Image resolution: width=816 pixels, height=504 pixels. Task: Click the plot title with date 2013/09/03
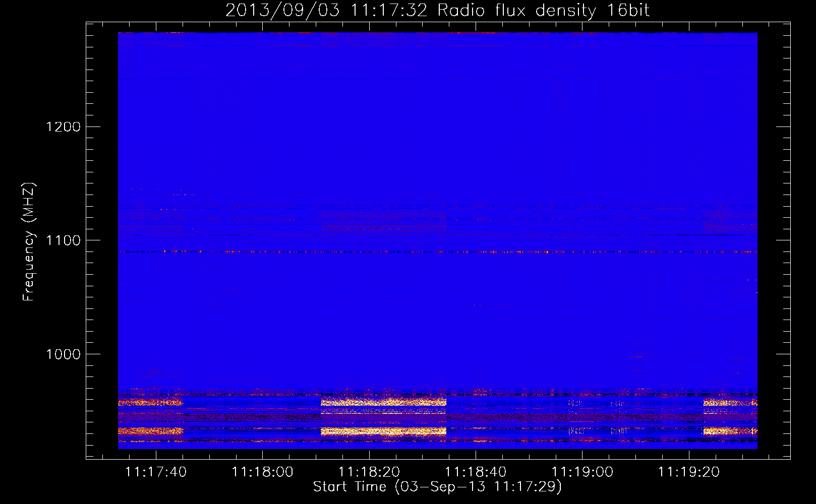tap(437, 11)
